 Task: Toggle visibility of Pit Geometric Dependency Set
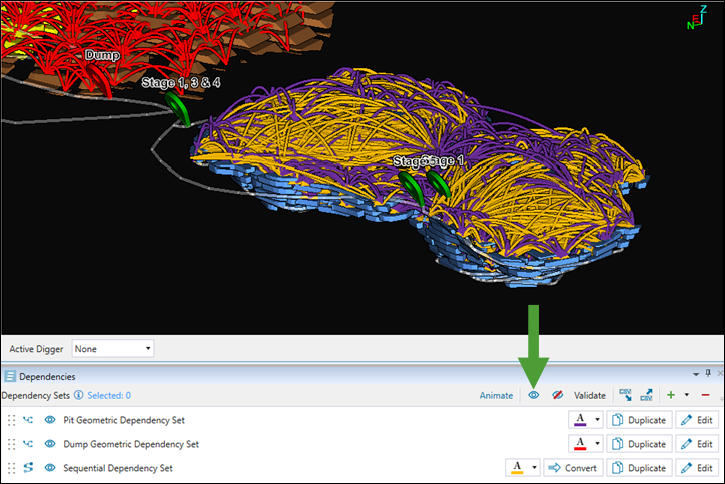49,420
